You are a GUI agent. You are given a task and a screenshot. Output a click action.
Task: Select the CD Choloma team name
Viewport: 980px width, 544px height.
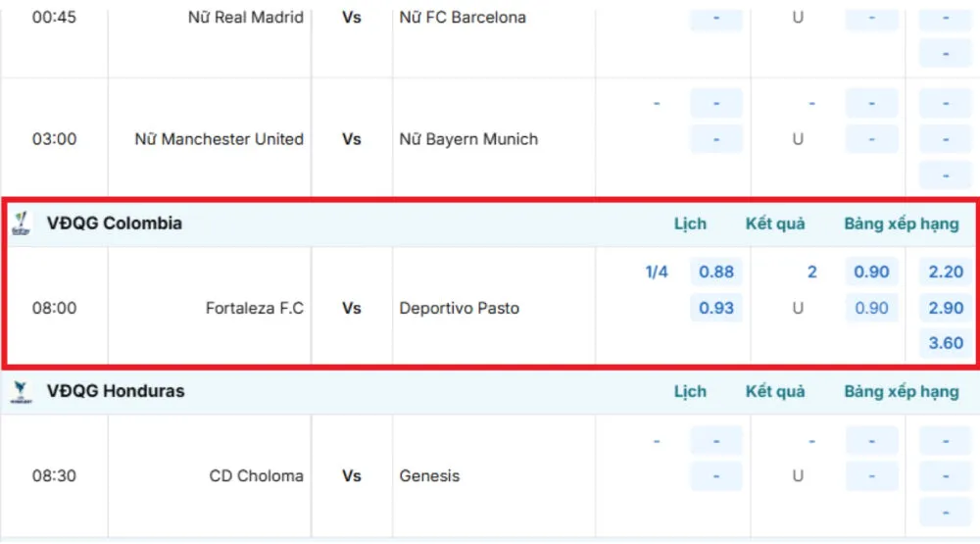(256, 476)
